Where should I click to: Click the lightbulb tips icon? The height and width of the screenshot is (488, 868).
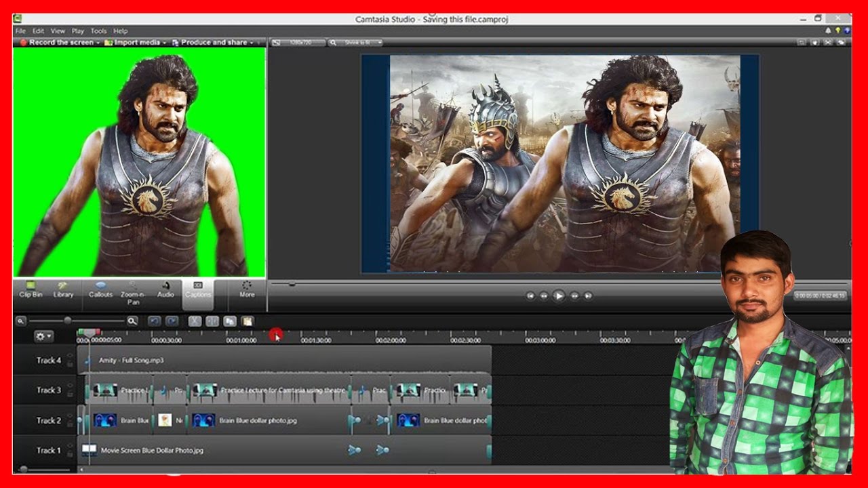click(x=838, y=31)
